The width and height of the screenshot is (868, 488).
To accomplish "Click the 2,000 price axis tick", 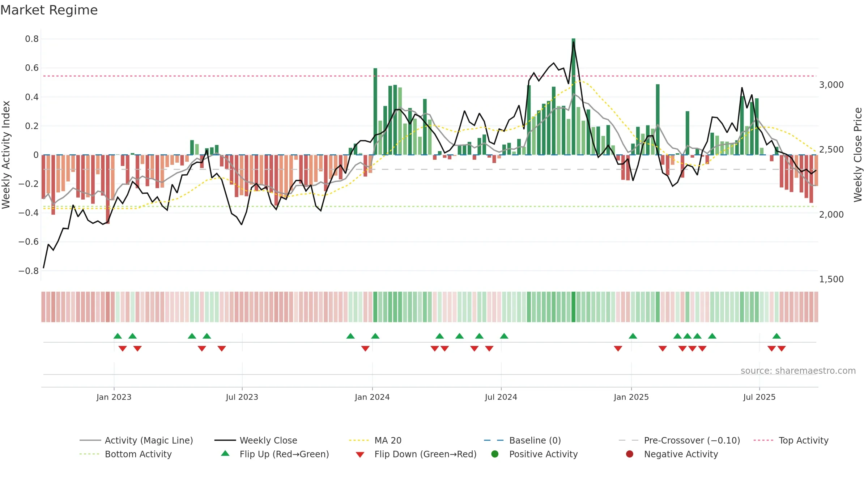I will [831, 214].
